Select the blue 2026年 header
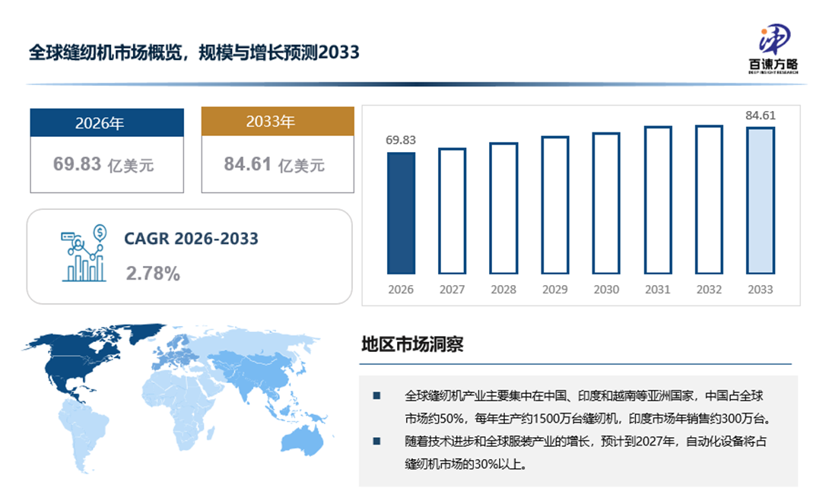This screenshot has height=504, width=829. [x=106, y=123]
